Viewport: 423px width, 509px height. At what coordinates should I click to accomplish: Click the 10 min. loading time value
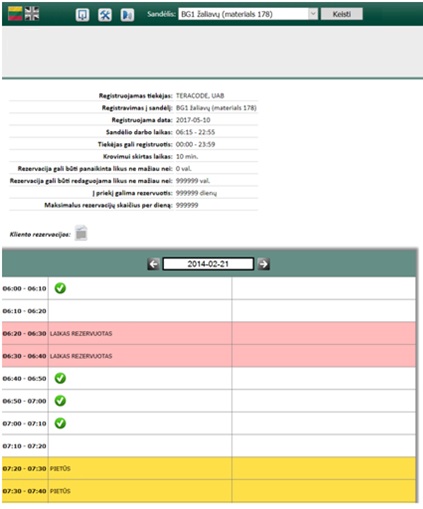tap(187, 156)
